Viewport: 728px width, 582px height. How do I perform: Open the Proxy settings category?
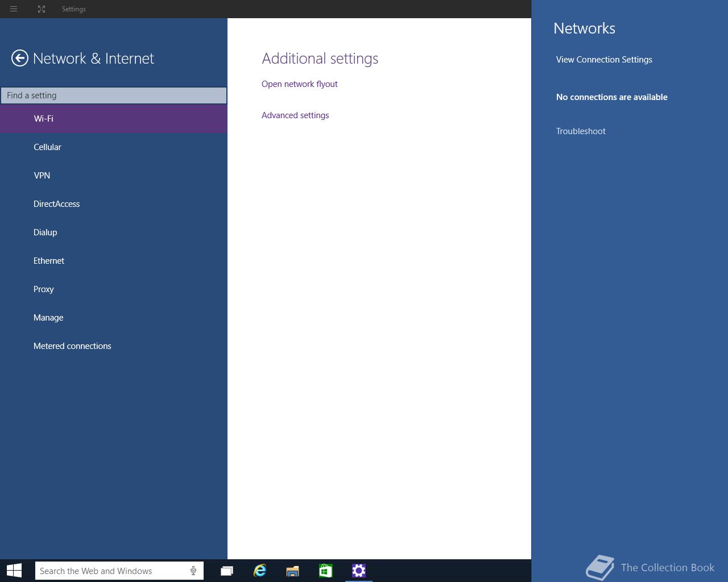114,289
